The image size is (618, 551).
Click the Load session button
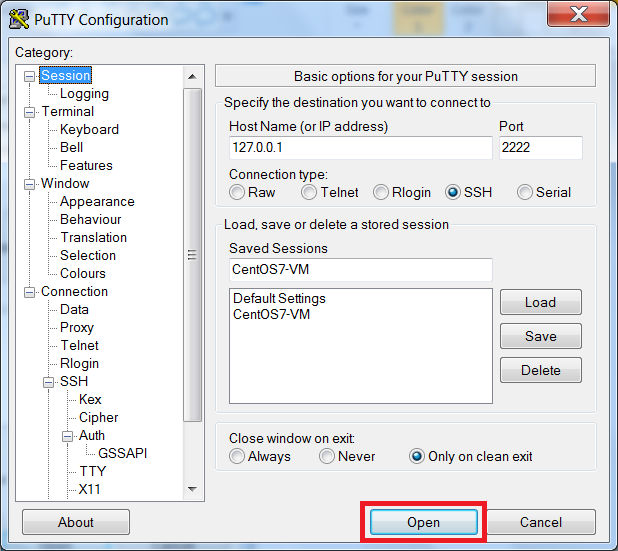tap(540, 302)
